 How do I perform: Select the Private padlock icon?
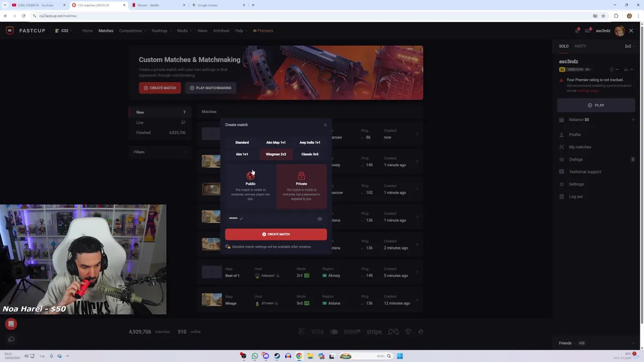301,176
